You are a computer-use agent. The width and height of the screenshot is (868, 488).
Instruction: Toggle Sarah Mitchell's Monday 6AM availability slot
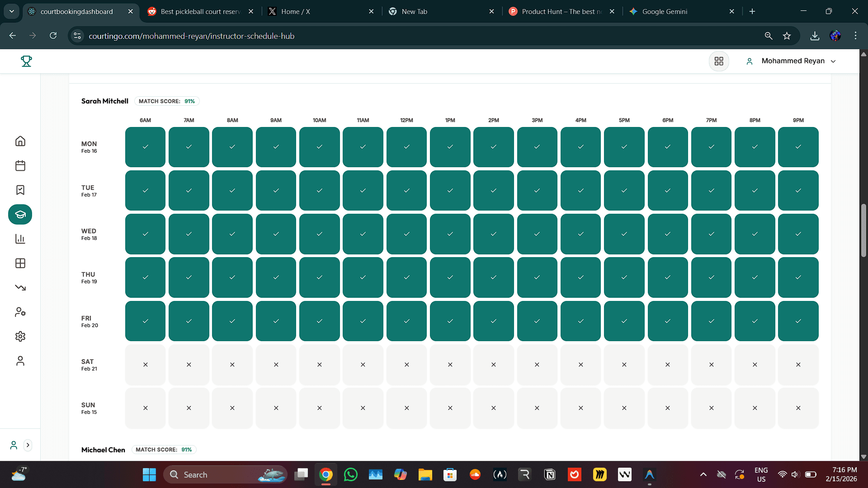tap(145, 147)
